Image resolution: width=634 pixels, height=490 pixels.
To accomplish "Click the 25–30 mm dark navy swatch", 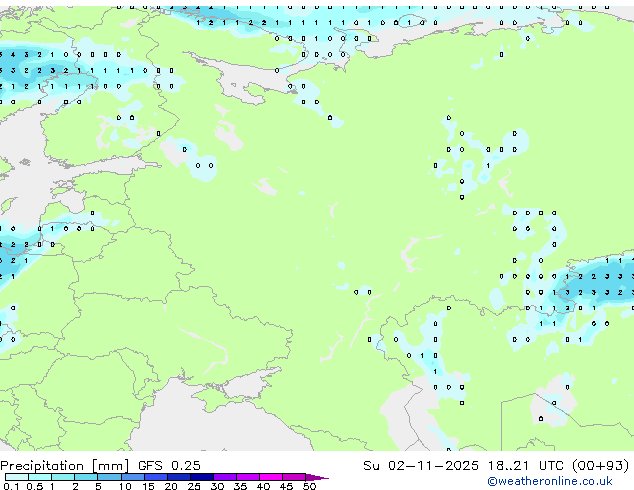I will click(202, 477).
